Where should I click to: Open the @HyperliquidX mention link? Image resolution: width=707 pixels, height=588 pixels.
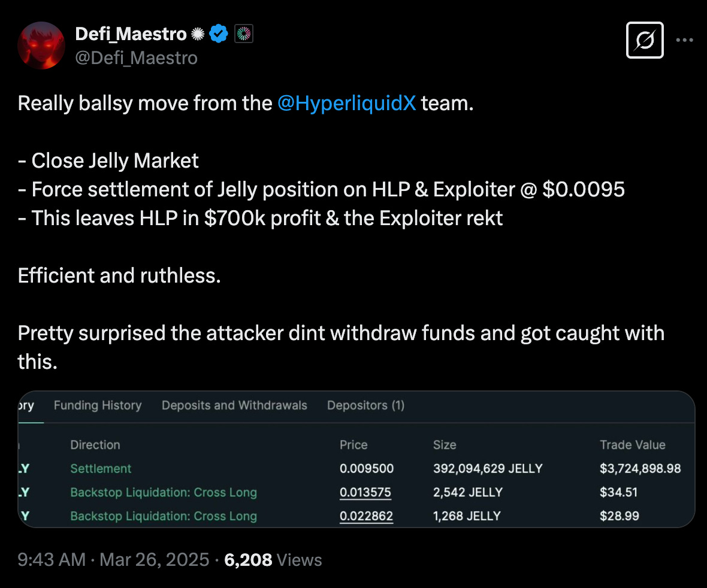[x=347, y=104]
